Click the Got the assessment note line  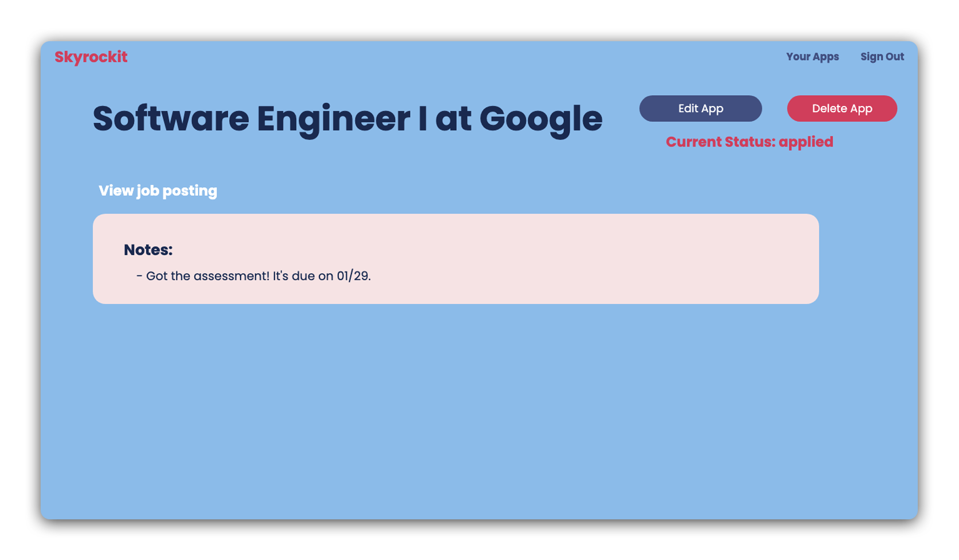(254, 276)
